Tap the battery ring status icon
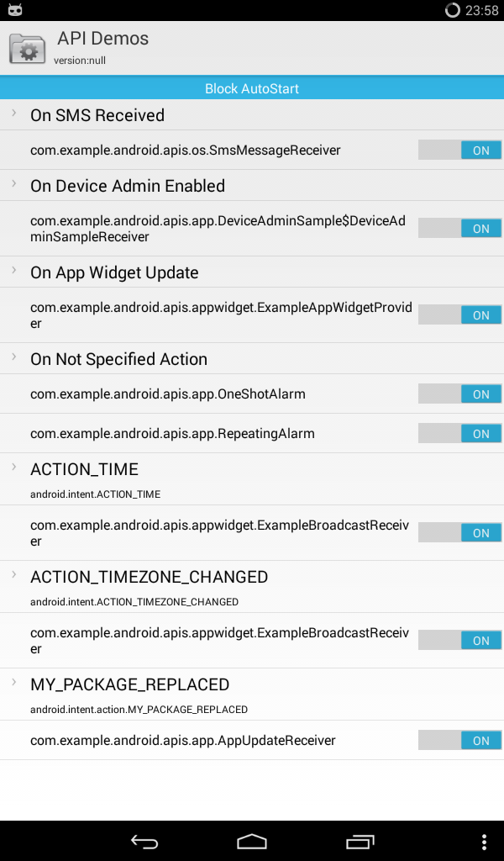504x861 pixels. [452, 10]
